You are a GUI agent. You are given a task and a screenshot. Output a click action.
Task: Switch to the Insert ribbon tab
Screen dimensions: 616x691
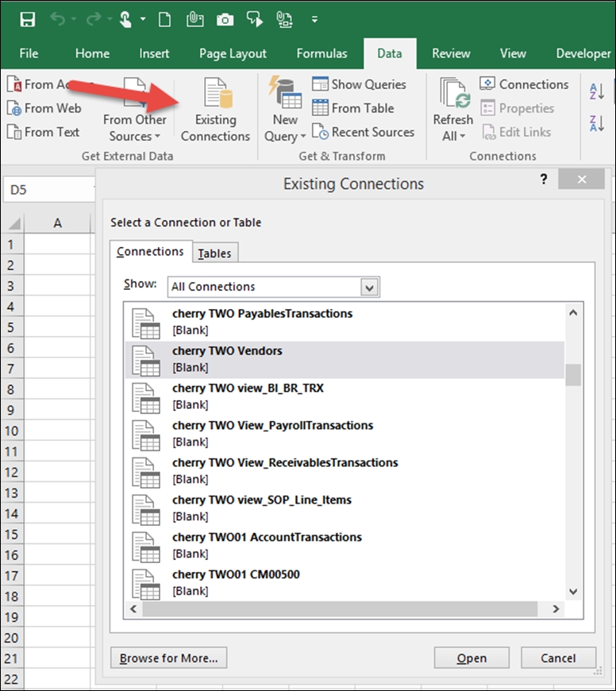[154, 53]
